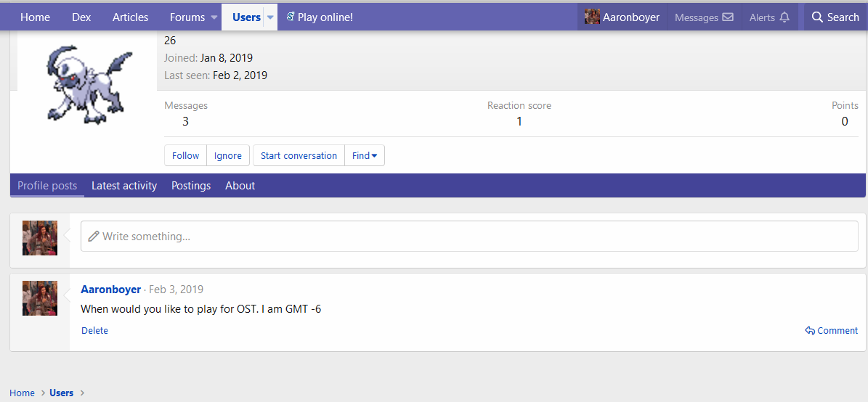This screenshot has height=402, width=868.
Task: Click the navbar account avatar thumbnail
Action: coord(592,17)
